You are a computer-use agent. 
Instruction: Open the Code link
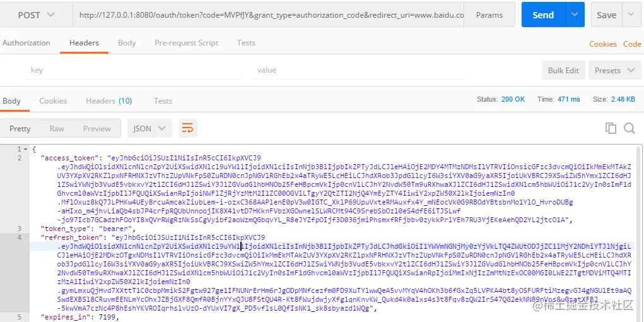point(632,44)
